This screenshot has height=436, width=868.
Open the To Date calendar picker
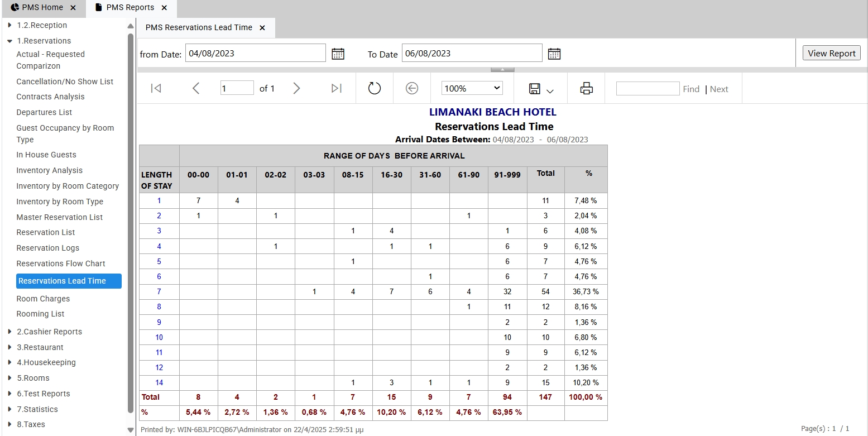point(554,54)
